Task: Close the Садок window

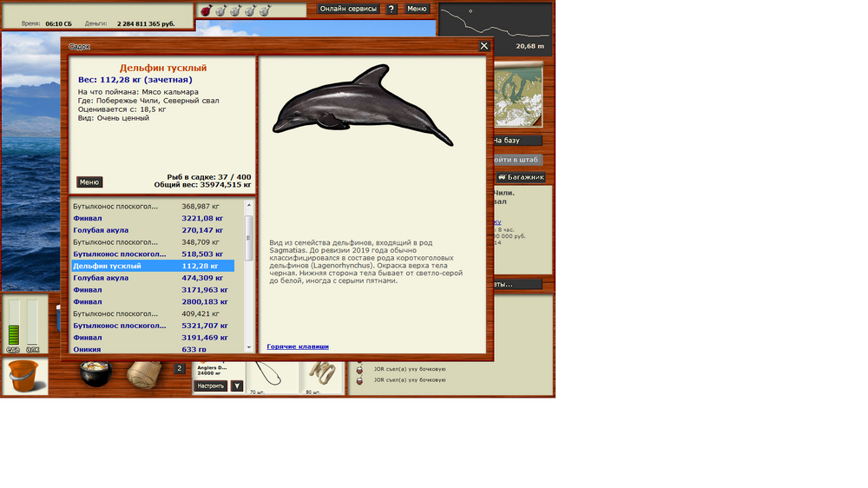Action: (x=484, y=46)
